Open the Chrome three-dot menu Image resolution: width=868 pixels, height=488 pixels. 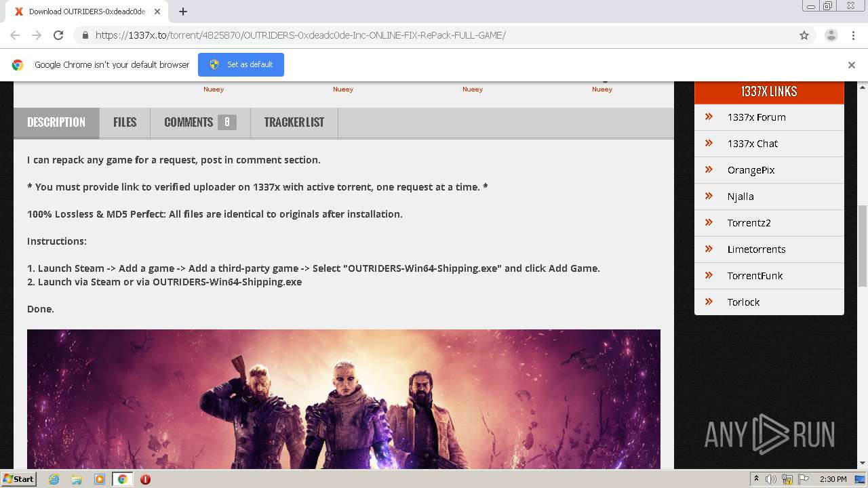click(x=853, y=35)
